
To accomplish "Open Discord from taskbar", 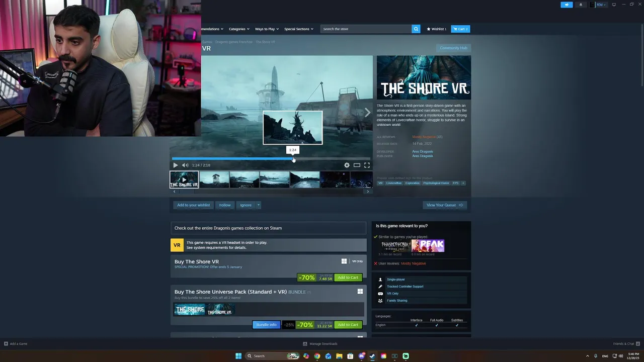I will click(x=361, y=356).
